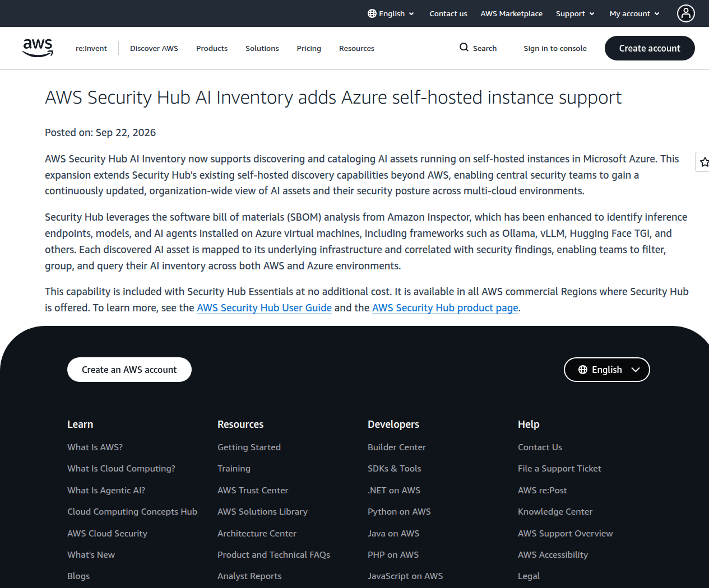
Task: Click the globe icon beside English in top bar
Action: 372,13
